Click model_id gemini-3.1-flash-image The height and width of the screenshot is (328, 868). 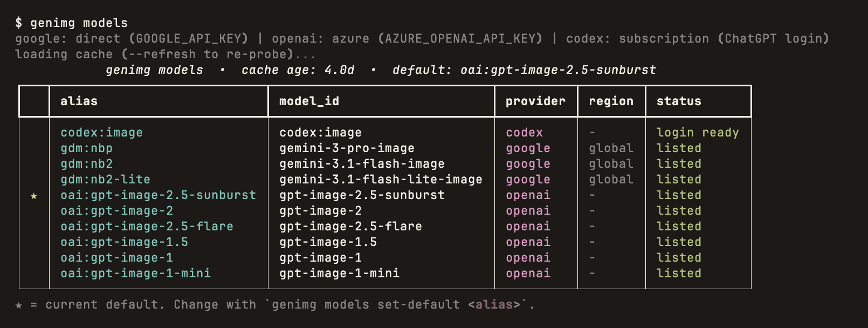362,164
